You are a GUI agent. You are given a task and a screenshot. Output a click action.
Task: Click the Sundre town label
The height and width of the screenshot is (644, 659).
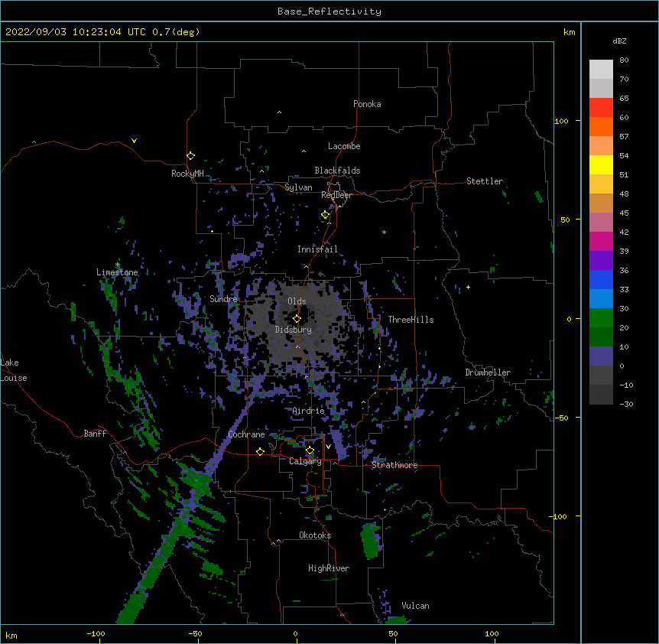click(223, 299)
